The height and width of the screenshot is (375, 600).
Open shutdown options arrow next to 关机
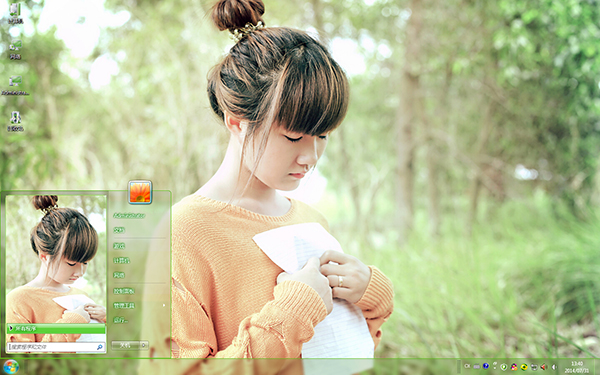pos(143,345)
